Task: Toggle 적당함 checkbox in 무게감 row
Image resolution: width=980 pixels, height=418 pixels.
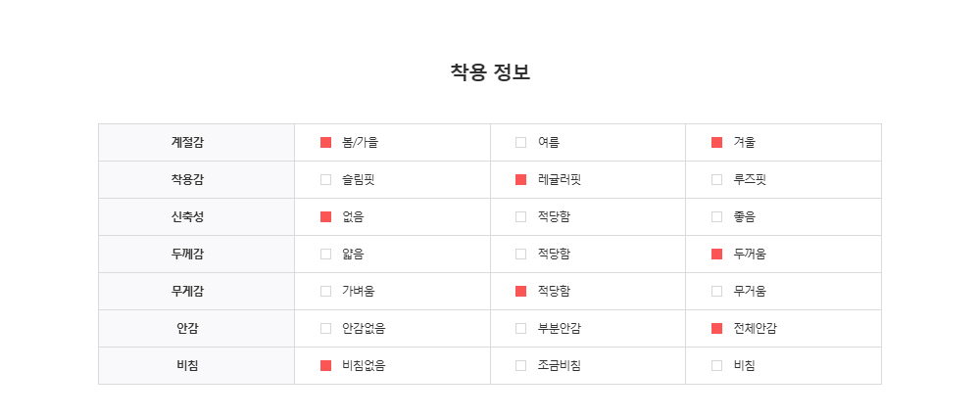Action: coord(520,292)
